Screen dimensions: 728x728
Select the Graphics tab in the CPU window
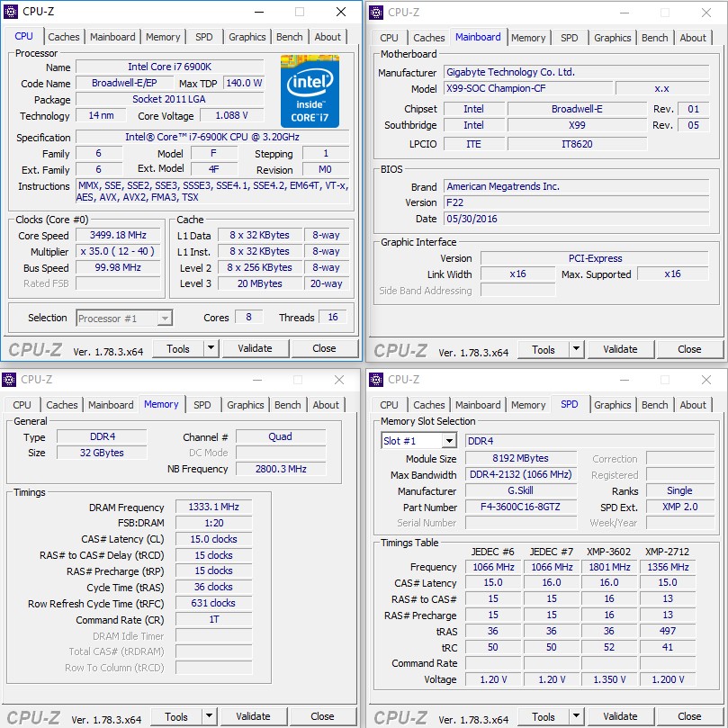(x=247, y=37)
